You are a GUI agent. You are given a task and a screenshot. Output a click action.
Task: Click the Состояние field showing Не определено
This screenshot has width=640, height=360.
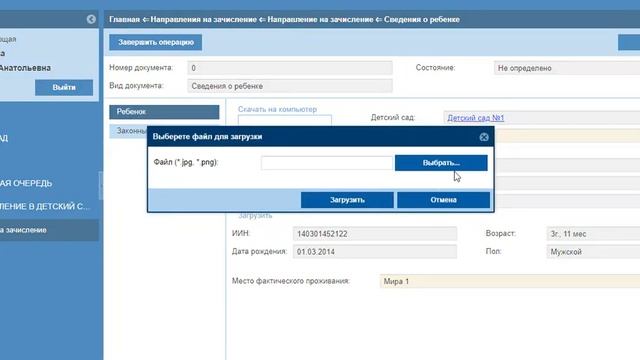(567, 68)
